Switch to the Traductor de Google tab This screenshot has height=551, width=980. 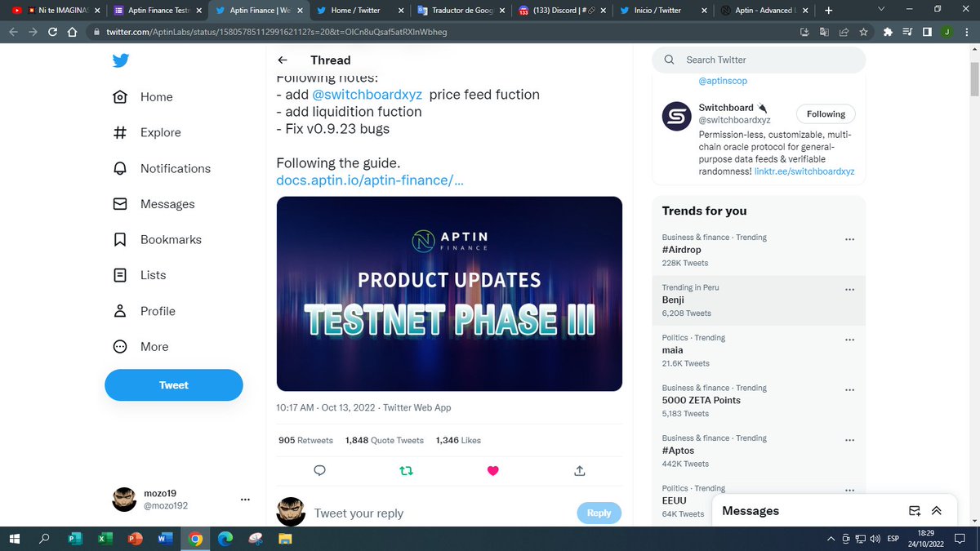(460, 11)
